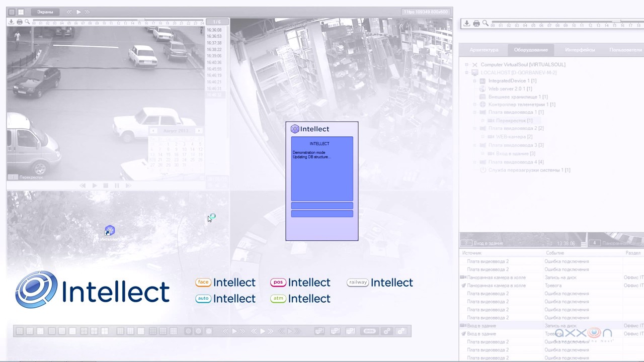Click the play triangle next to Экраны
The height and width of the screenshot is (362, 644).
click(78, 12)
